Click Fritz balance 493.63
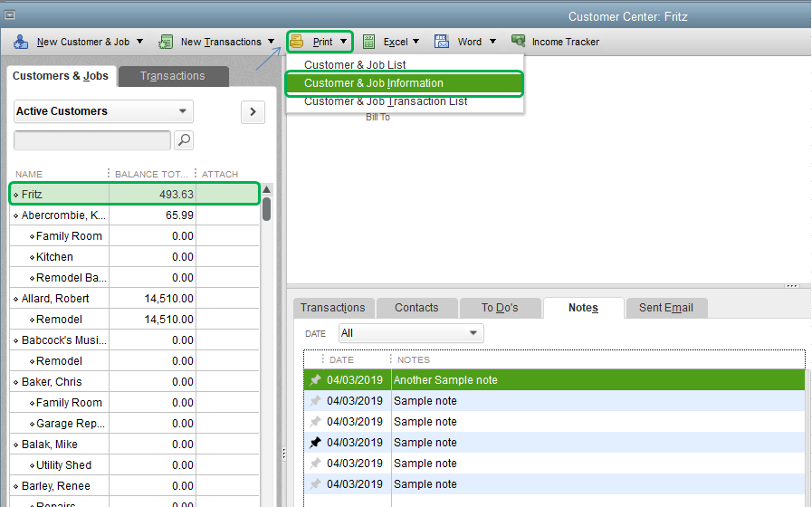Screen dimensions: 812x507 (x=177, y=195)
